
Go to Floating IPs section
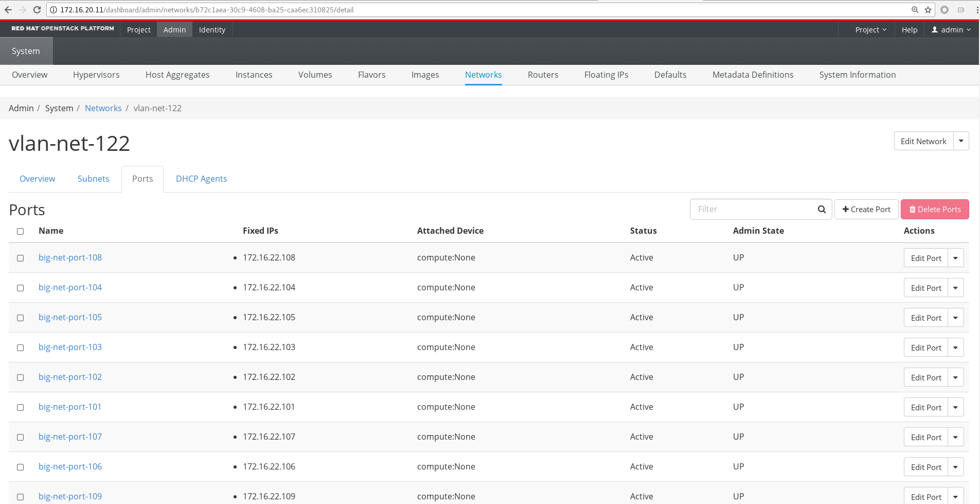[x=606, y=75]
